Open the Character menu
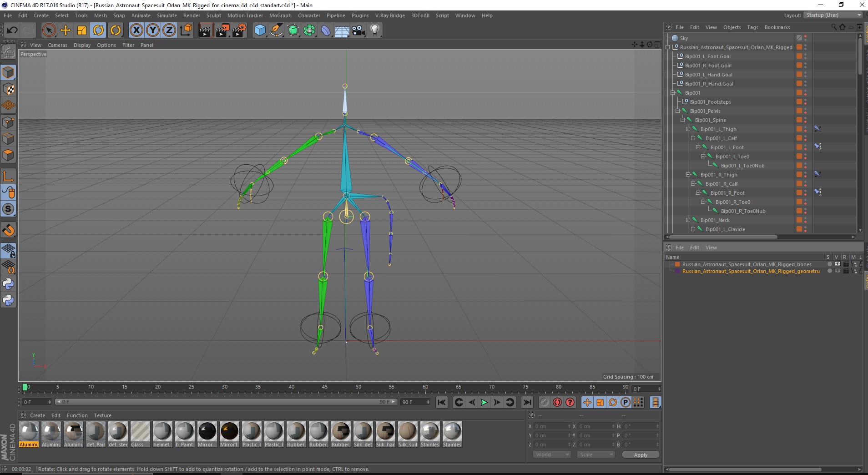This screenshot has width=868, height=475. pos(309,15)
